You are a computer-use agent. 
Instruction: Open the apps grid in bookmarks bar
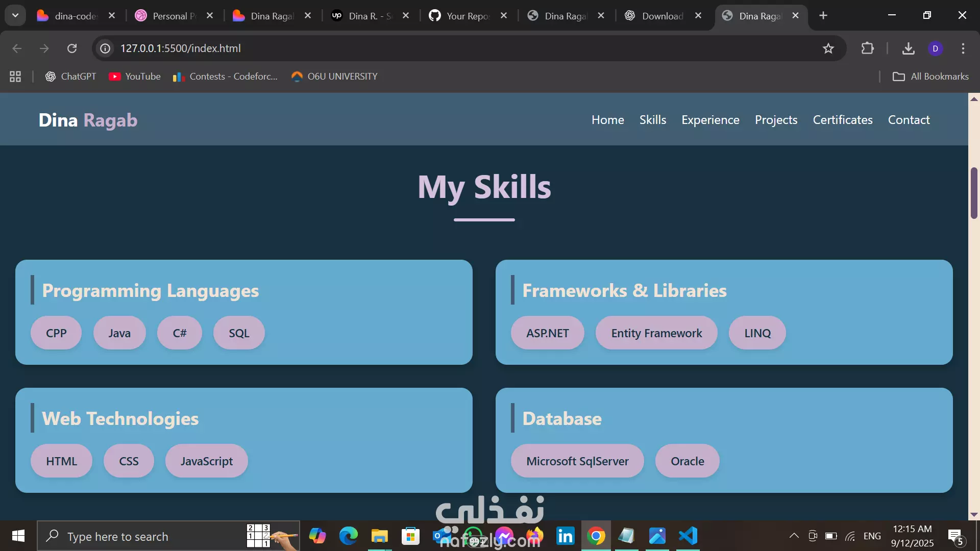pos(15,77)
